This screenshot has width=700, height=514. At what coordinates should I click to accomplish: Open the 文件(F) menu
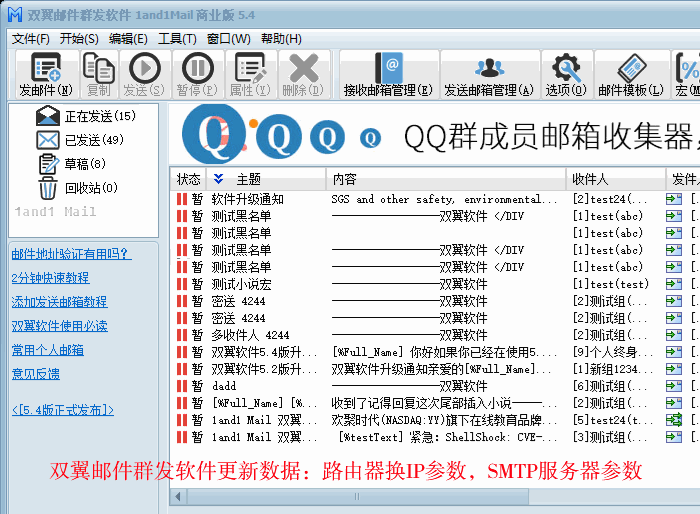point(30,39)
